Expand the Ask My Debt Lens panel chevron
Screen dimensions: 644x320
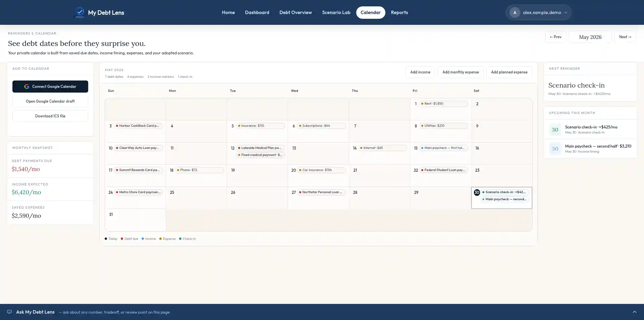[635, 312]
